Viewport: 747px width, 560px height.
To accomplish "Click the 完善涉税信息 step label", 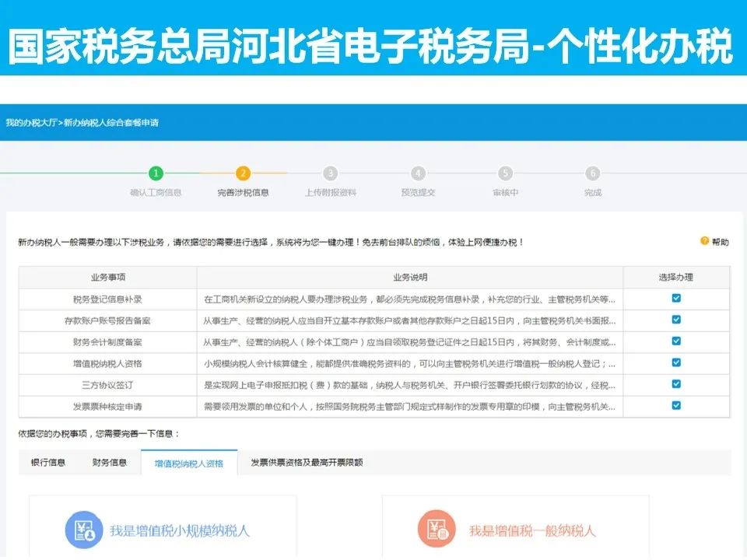I will 243,192.
